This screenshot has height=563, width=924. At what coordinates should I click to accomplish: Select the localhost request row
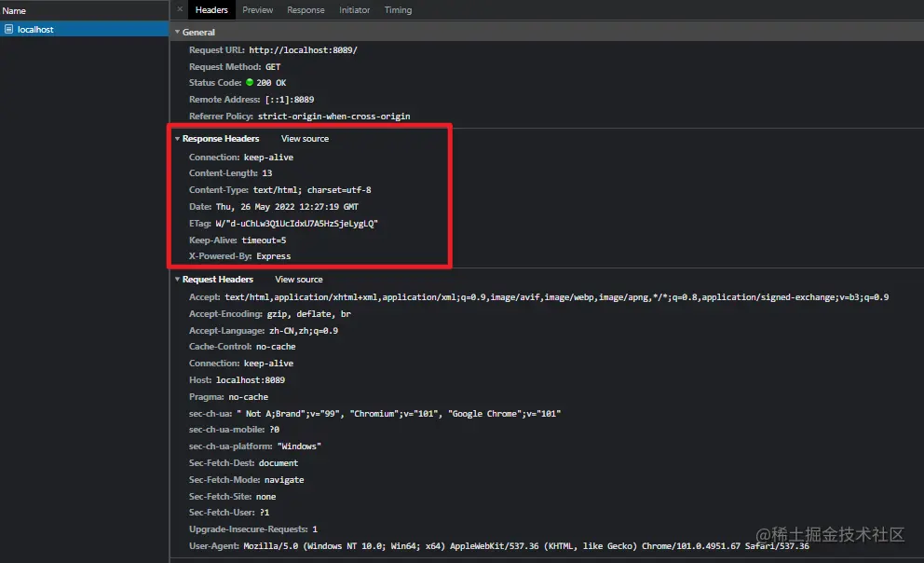coord(84,29)
